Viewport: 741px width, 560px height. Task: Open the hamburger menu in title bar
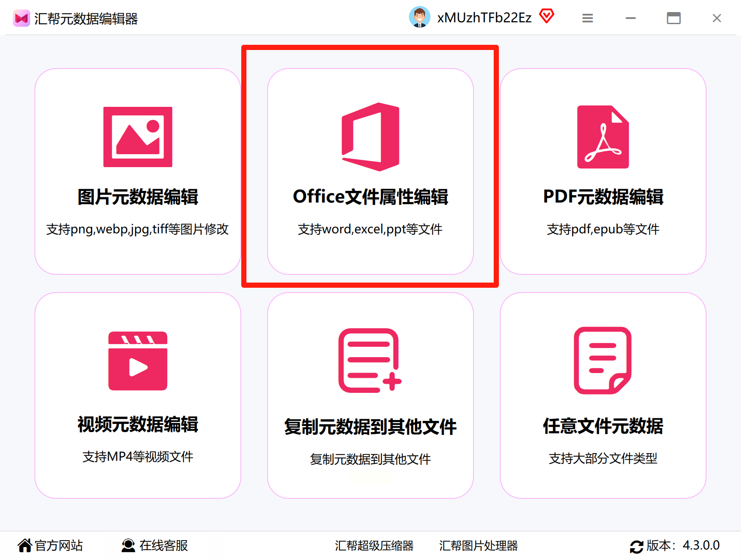click(x=588, y=18)
